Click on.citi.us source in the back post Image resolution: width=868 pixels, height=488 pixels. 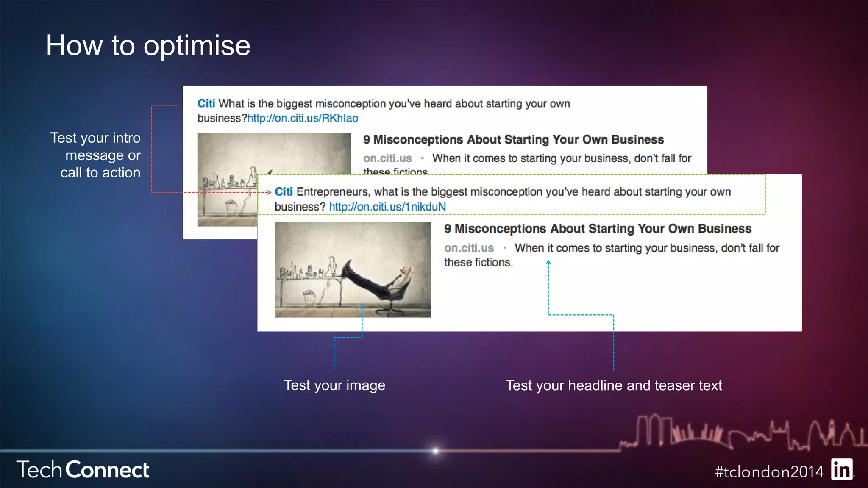pyautogui.click(x=387, y=158)
